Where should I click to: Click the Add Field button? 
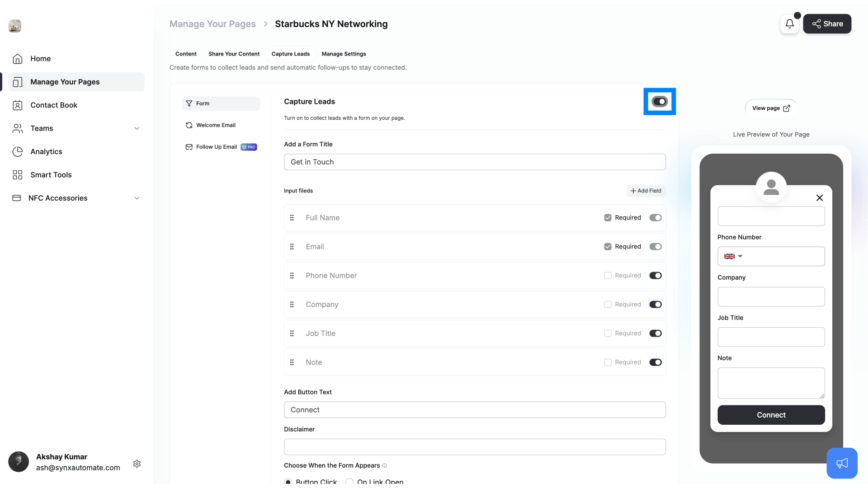[646, 191]
